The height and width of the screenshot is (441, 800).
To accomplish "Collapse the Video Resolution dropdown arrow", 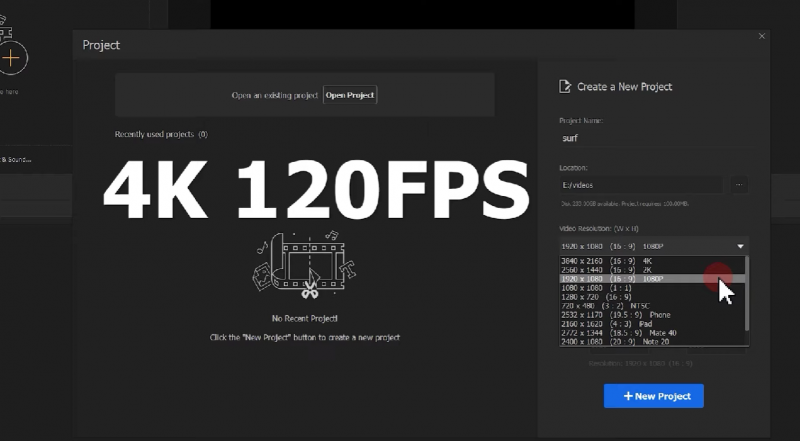I will tap(740, 245).
